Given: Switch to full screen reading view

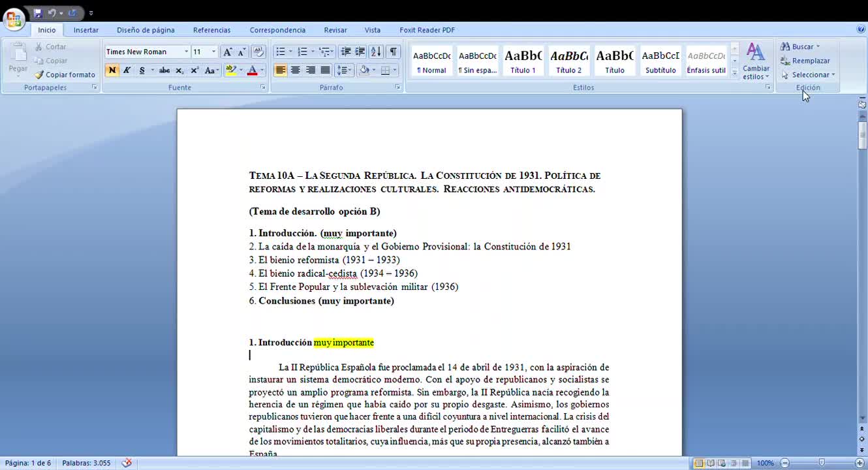Looking at the screenshot, I should click(x=710, y=463).
